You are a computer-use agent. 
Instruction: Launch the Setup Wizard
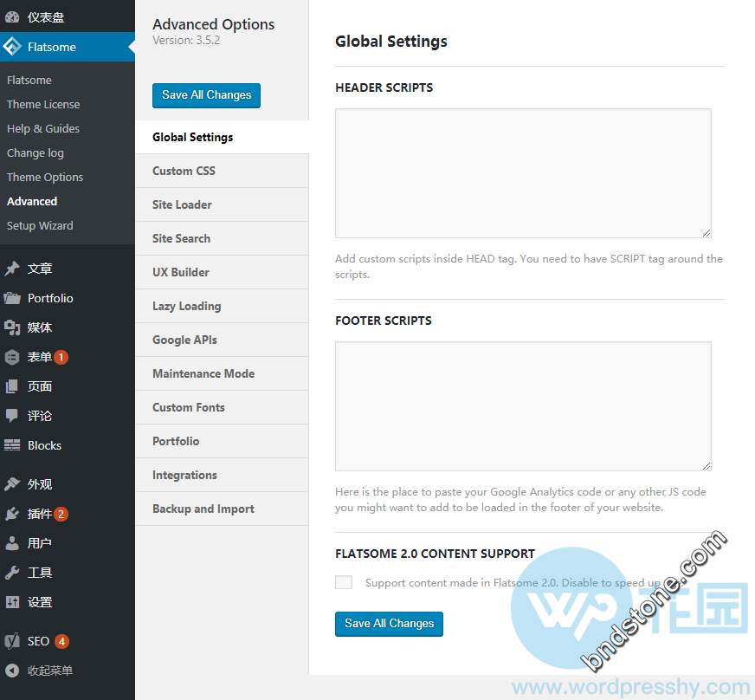[x=40, y=225]
